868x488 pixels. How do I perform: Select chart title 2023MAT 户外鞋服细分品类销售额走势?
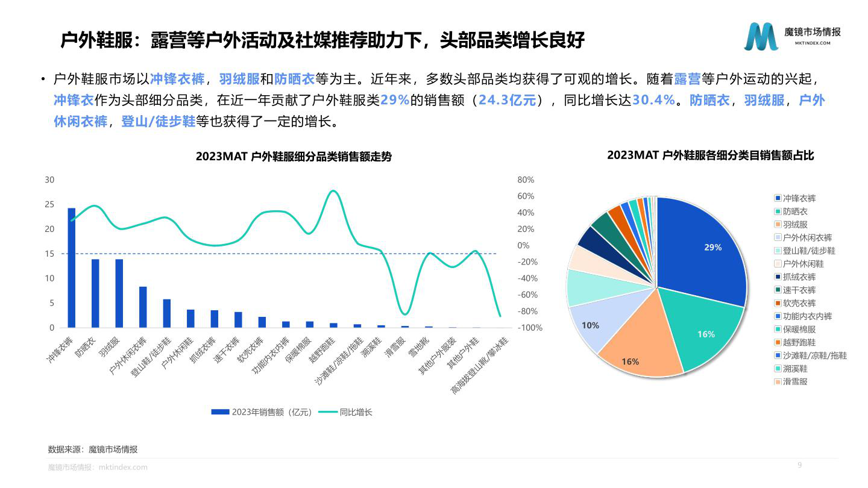[294, 157]
